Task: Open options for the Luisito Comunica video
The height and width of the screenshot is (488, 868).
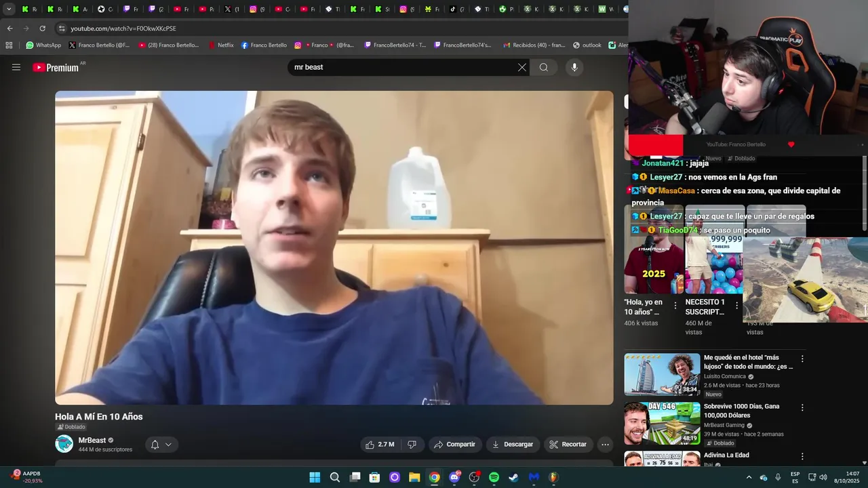Action: 802,359
